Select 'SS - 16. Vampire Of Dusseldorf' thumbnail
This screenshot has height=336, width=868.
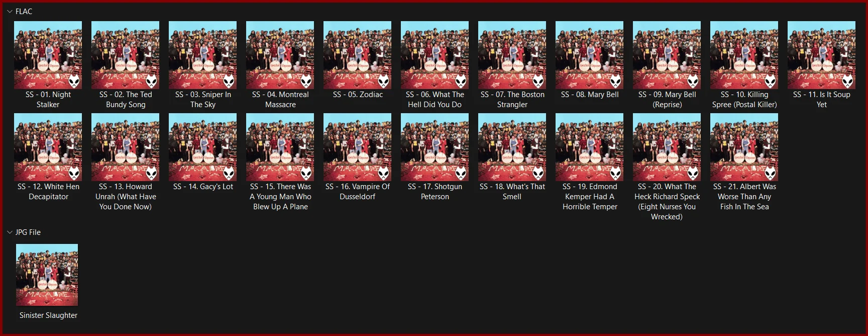[358, 147]
